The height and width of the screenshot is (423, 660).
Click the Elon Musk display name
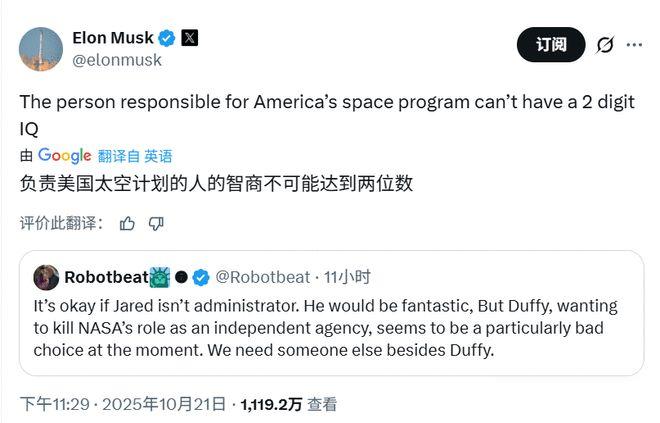pyautogui.click(x=112, y=37)
